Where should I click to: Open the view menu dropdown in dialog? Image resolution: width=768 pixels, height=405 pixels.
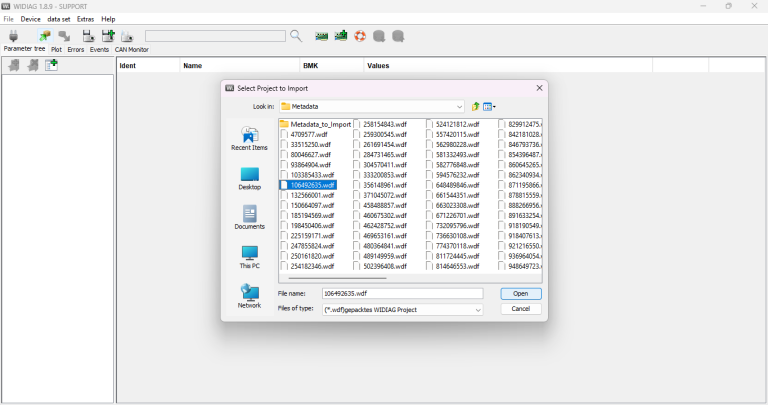point(489,106)
